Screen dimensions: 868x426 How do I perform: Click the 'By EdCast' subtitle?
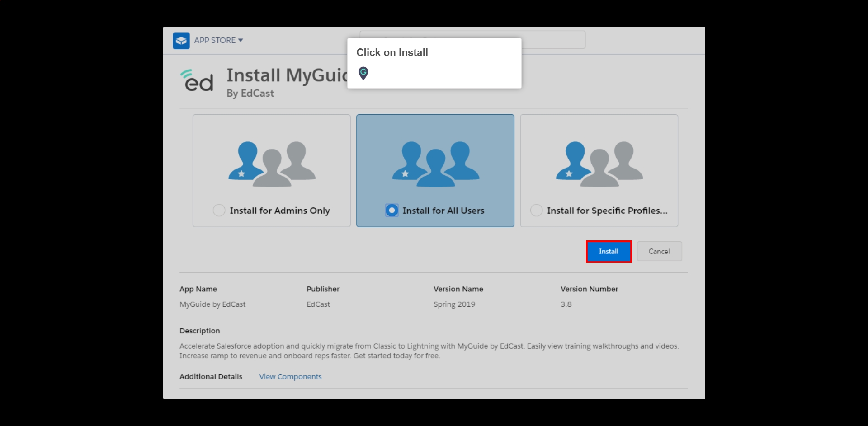click(250, 94)
